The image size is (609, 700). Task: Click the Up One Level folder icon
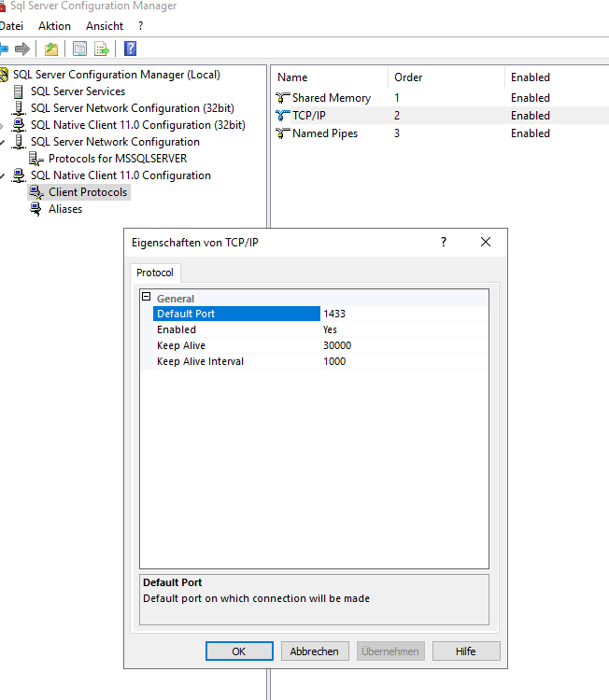tap(51, 49)
